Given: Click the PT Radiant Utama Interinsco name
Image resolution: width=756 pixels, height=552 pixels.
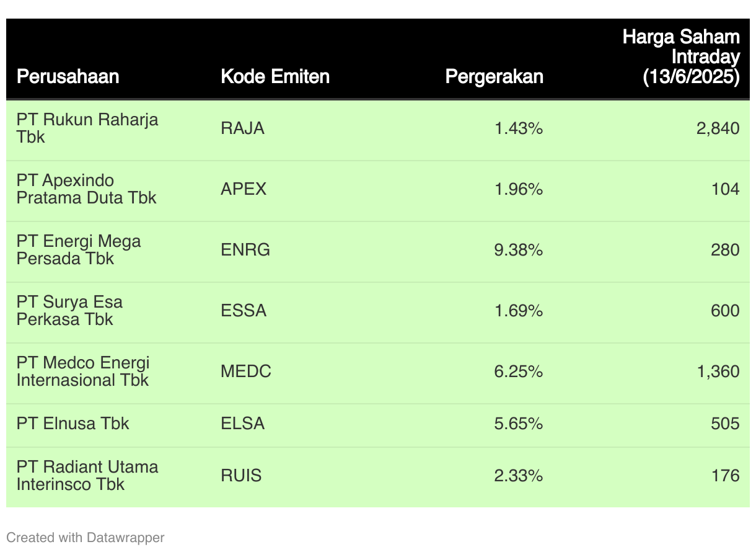Looking at the screenshot, I should click(87, 476).
